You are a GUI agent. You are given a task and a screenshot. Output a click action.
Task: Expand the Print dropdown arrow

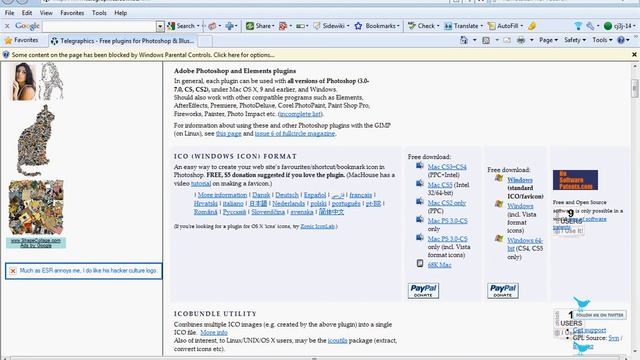531,40
